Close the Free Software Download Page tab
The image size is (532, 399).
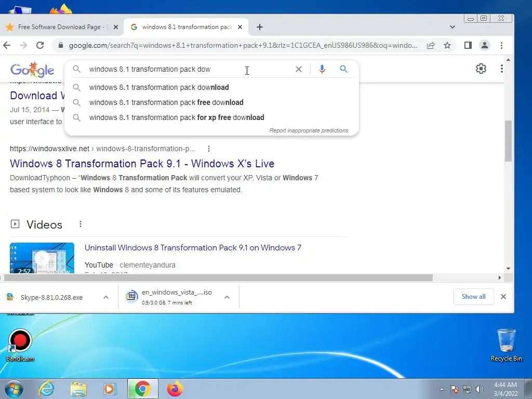point(116,27)
